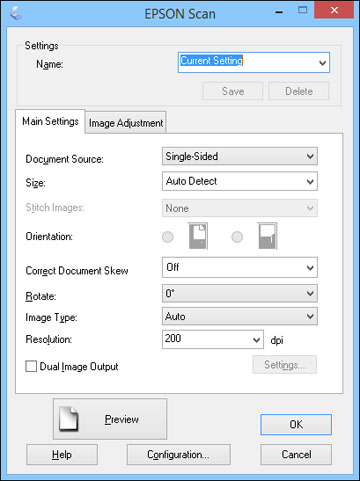Click the Dual Image Output label text
The image size is (360, 481).
coord(79,367)
